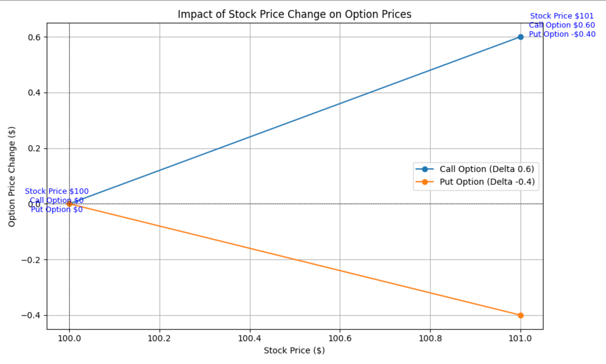The image size is (606, 364).
Task: Click the blue legend marker for Call Option
Action: [x=425, y=169]
